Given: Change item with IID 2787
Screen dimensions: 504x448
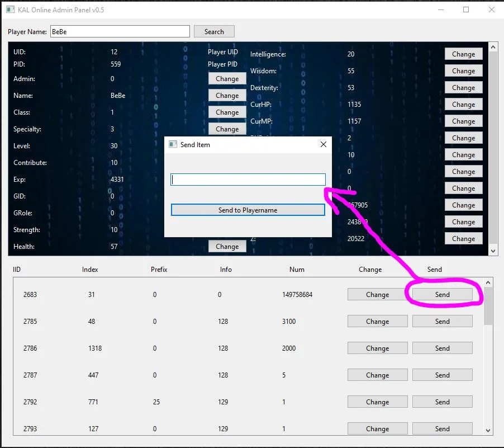Looking at the screenshot, I should click(377, 375).
